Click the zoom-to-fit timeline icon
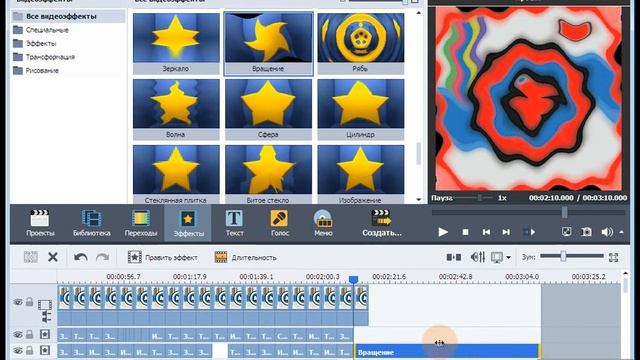The height and width of the screenshot is (360, 640). click(x=613, y=257)
